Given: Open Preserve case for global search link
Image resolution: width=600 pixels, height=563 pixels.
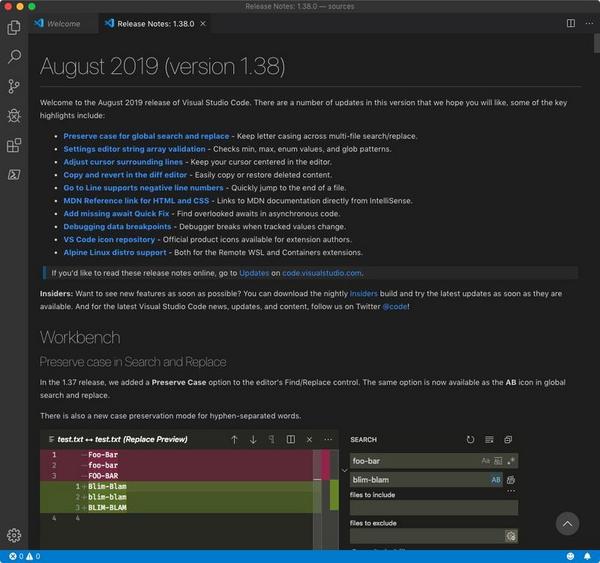Looking at the screenshot, I should [146, 136].
